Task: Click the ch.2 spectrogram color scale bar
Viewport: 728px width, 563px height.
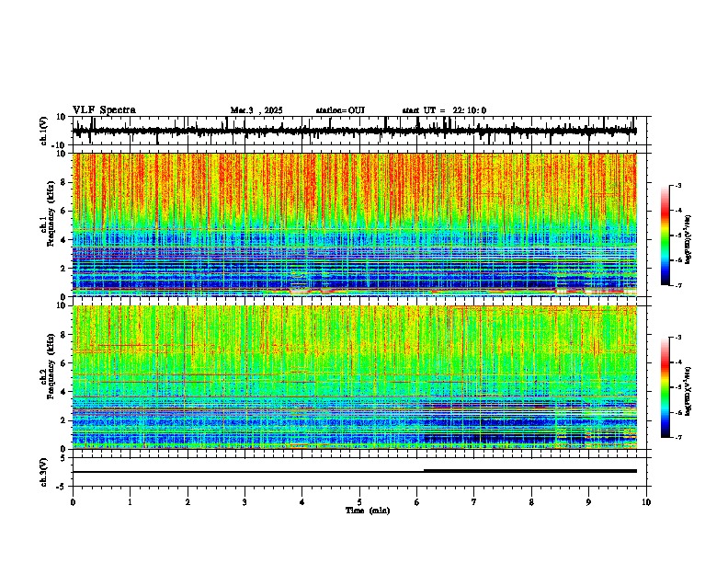Action: coord(665,387)
